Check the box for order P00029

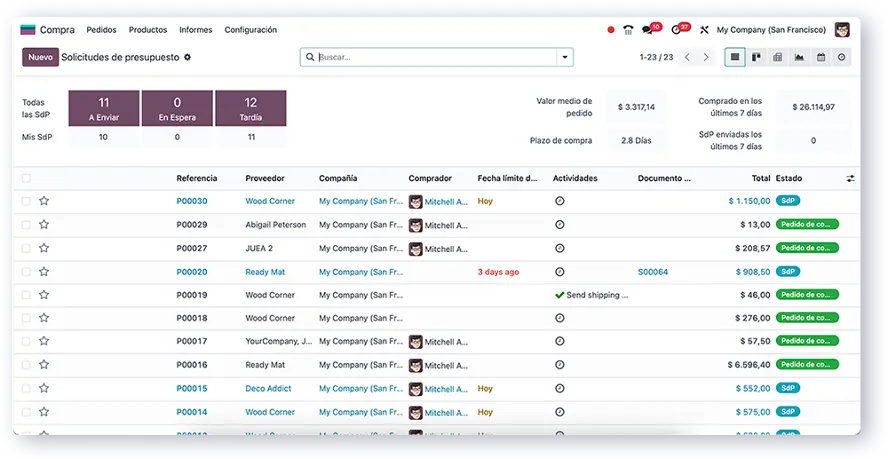point(26,225)
